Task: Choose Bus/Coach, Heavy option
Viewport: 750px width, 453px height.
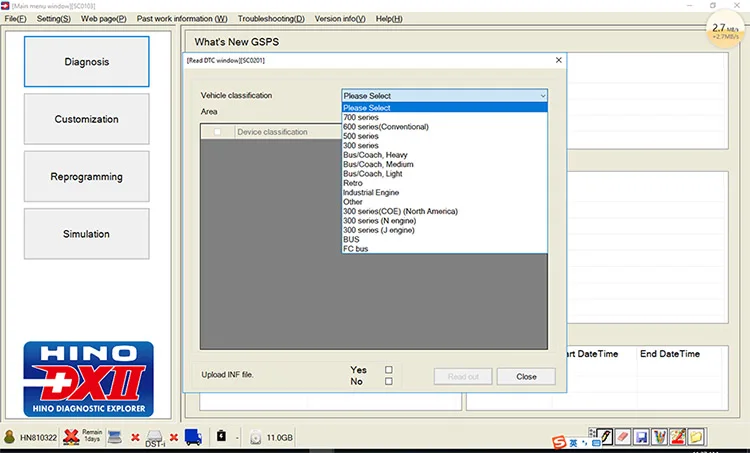Action: click(444, 155)
